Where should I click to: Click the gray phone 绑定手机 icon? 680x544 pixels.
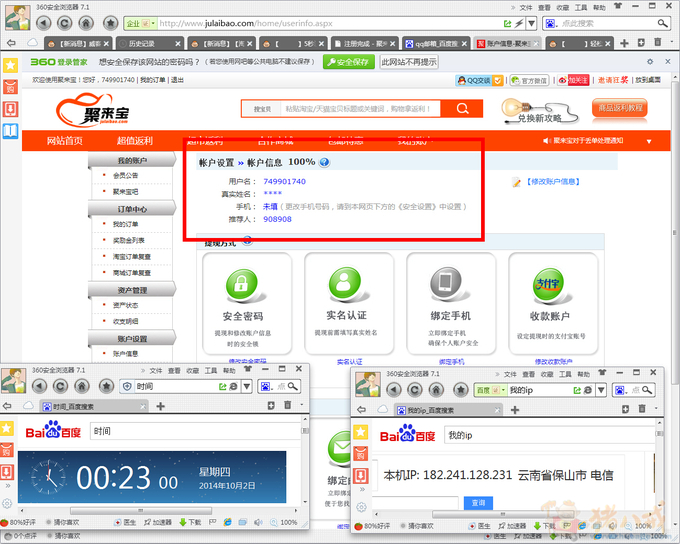[446, 283]
